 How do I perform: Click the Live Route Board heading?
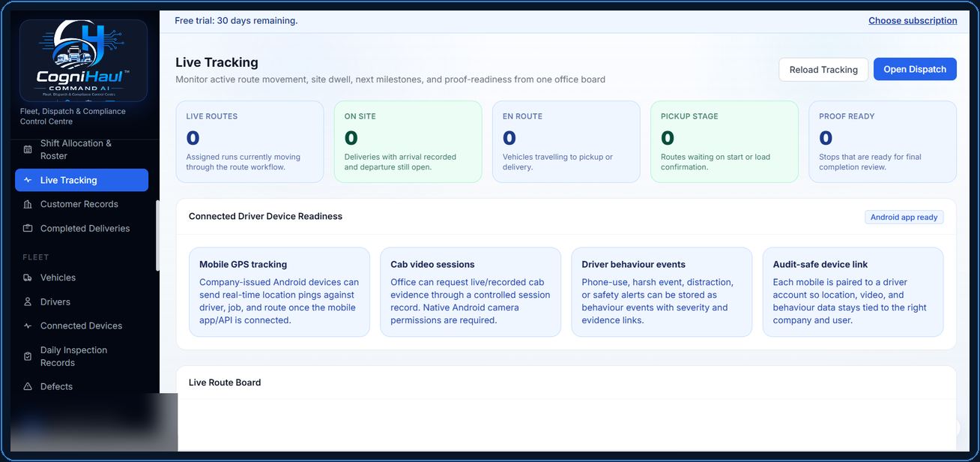tap(225, 382)
